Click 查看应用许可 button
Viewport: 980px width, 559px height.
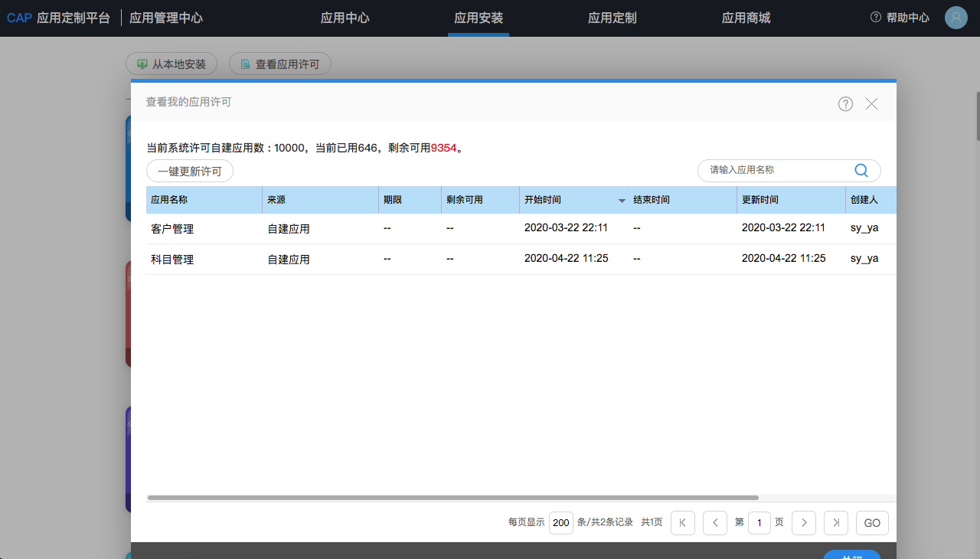click(280, 64)
